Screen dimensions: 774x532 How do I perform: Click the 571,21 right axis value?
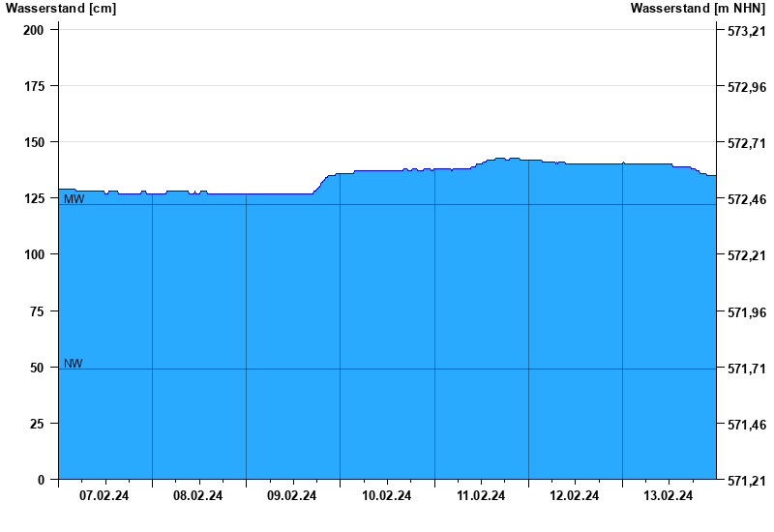coord(747,481)
